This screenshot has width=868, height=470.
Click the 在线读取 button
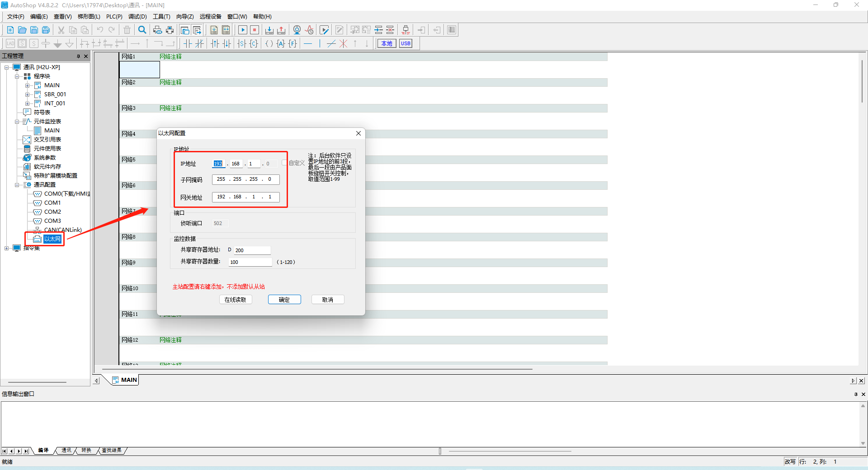236,300
